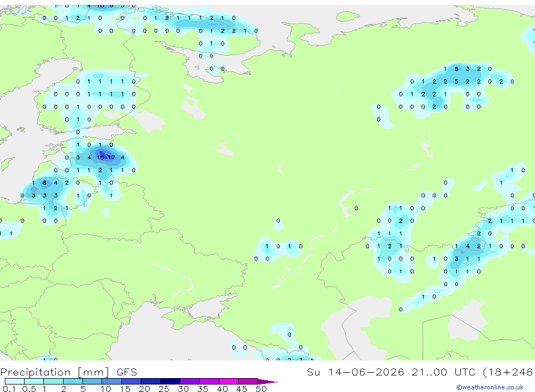
Task: Click the legend label '0.5'
Action: point(29,389)
